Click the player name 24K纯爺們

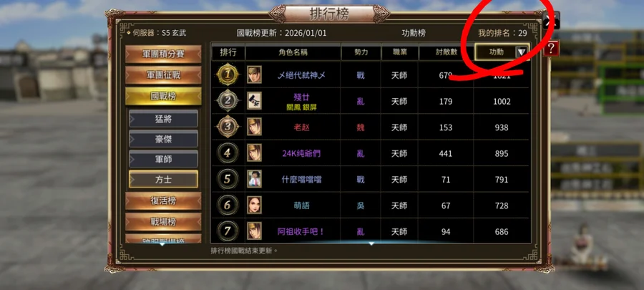coord(301,153)
